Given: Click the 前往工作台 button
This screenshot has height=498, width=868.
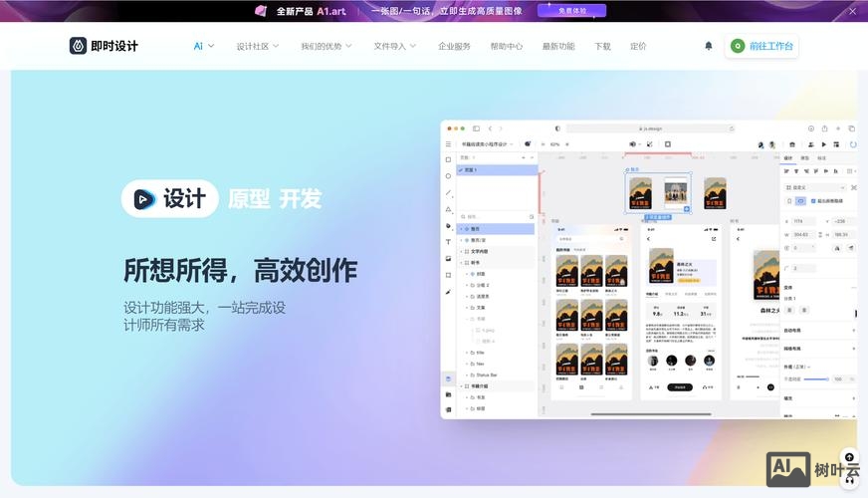Looking at the screenshot, I should [x=761, y=46].
